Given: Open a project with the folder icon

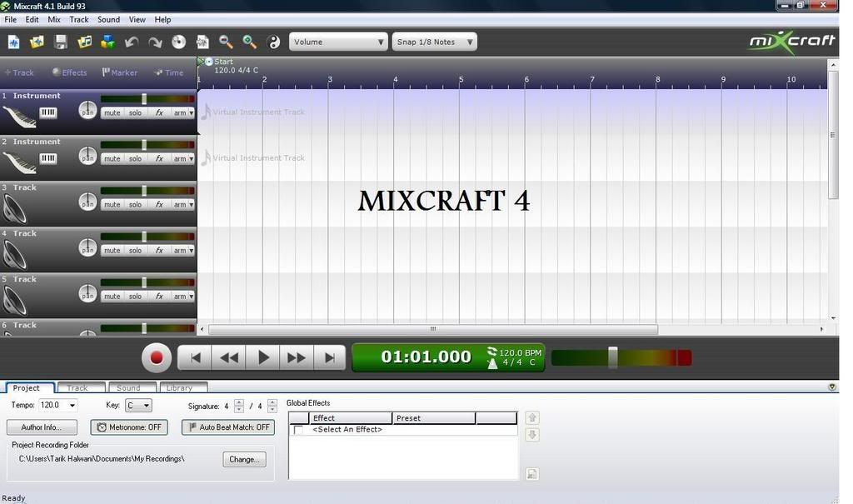Looking at the screenshot, I should tap(37, 42).
